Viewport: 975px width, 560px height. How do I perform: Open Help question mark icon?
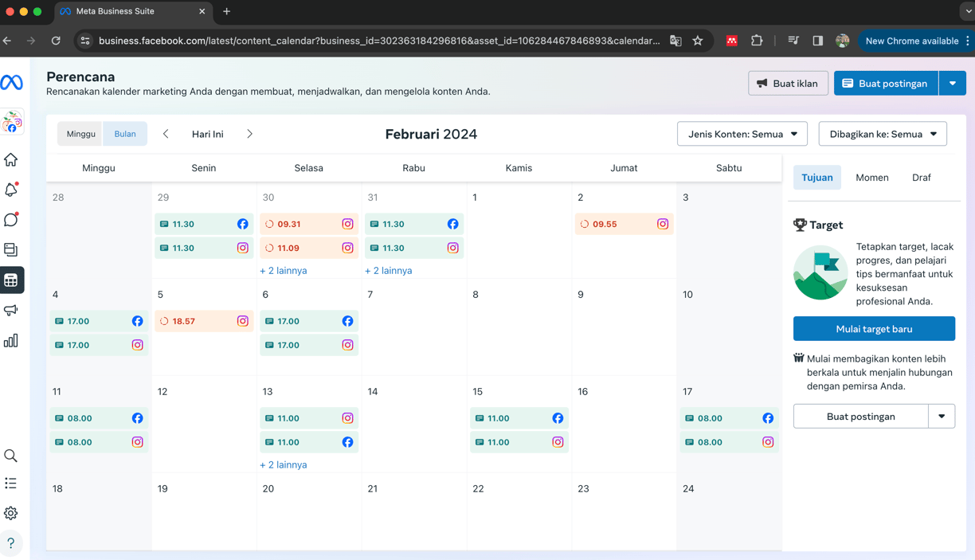pos(11,543)
